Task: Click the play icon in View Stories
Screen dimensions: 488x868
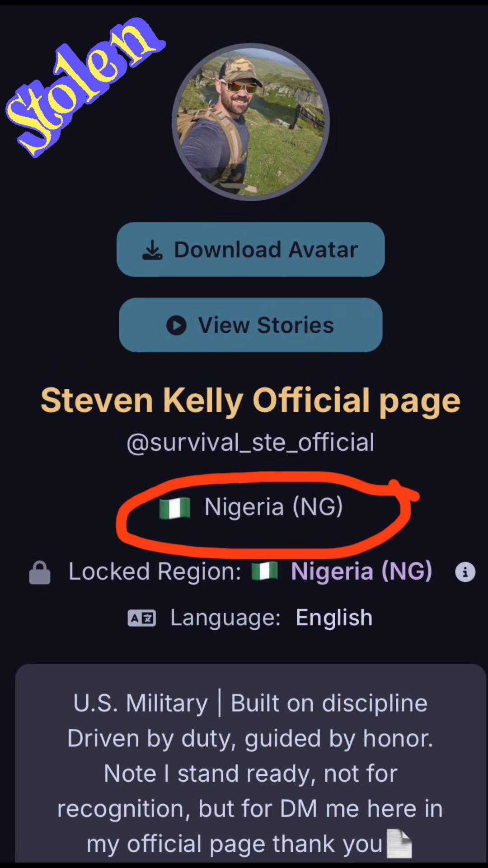Action: pyautogui.click(x=176, y=325)
